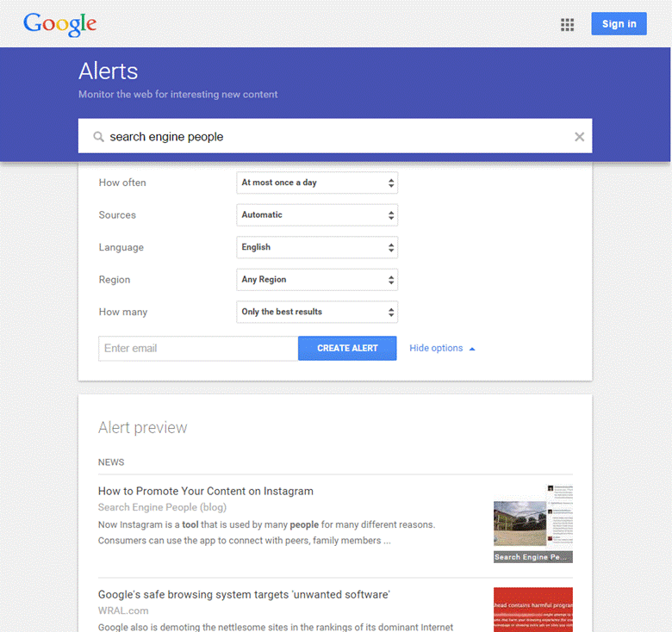This screenshot has width=672, height=632.
Task: Click the Sign in button
Action: click(619, 24)
